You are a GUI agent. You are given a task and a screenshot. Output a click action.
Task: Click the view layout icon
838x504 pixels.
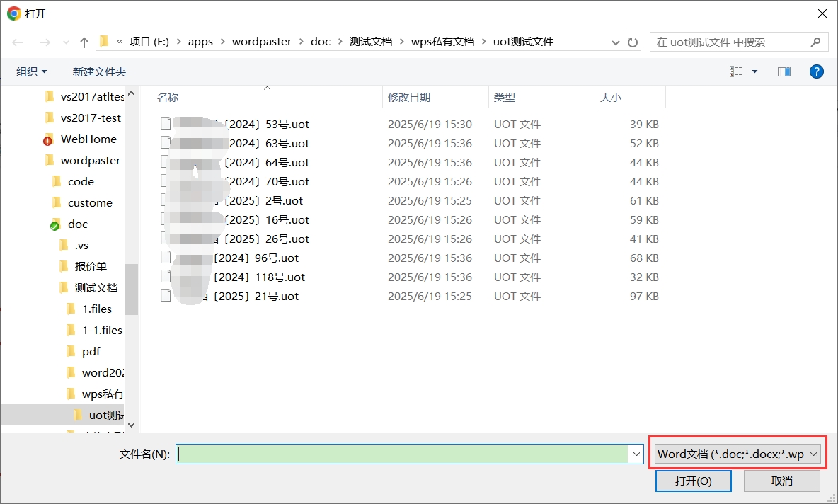736,71
